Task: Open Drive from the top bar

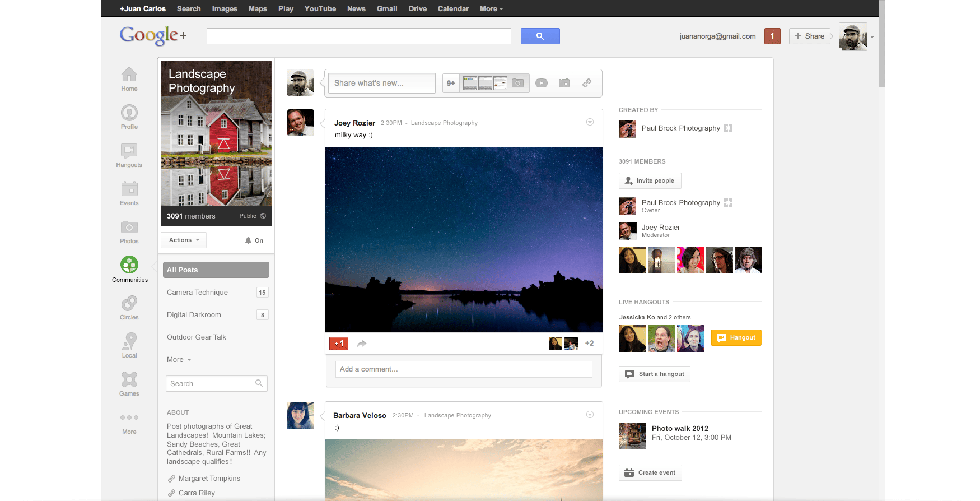Action: click(x=418, y=8)
